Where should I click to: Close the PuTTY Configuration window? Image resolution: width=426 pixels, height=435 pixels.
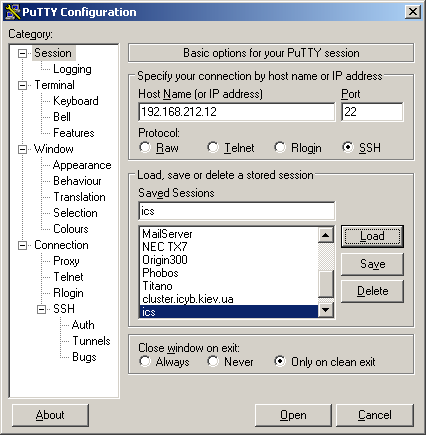click(x=413, y=12)
